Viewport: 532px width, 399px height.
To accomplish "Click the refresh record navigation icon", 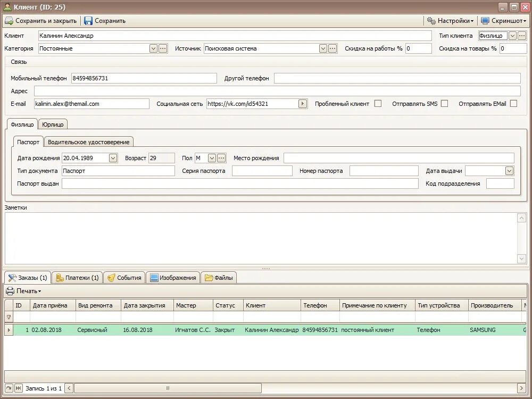I will point(9,388).
